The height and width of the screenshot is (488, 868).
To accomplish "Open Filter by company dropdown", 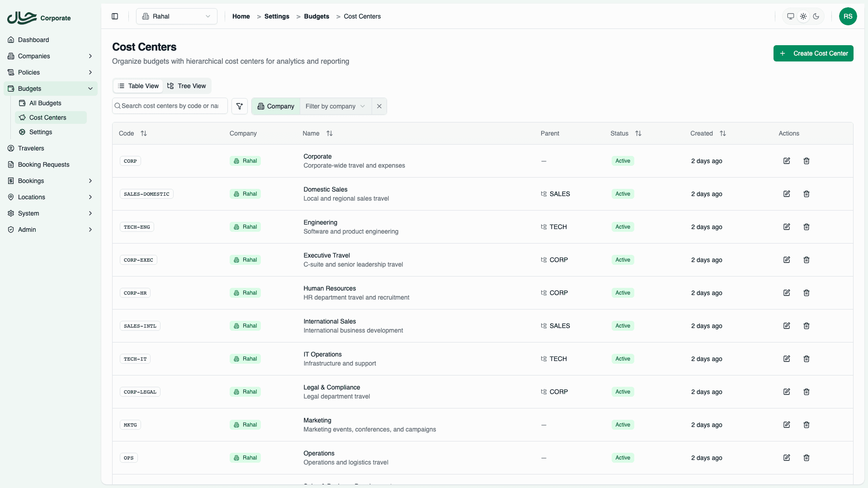I will point(335,106).
